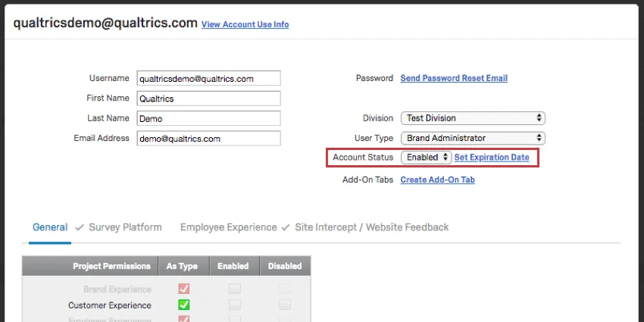Click Send Password Reset Email link

454,78
